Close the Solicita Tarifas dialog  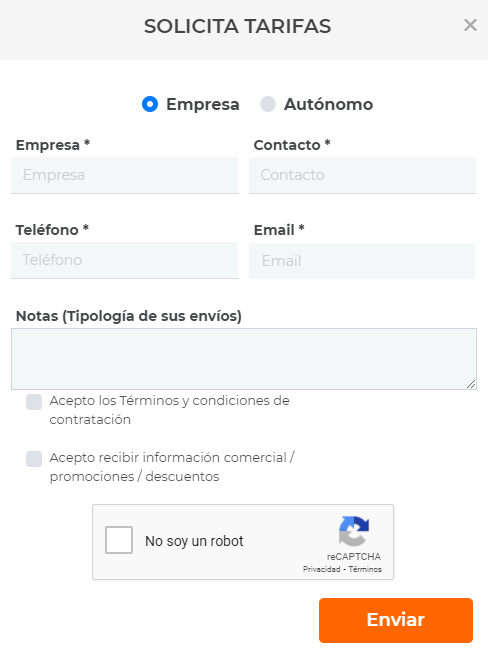pyautogui.click(x=470, y=25)
